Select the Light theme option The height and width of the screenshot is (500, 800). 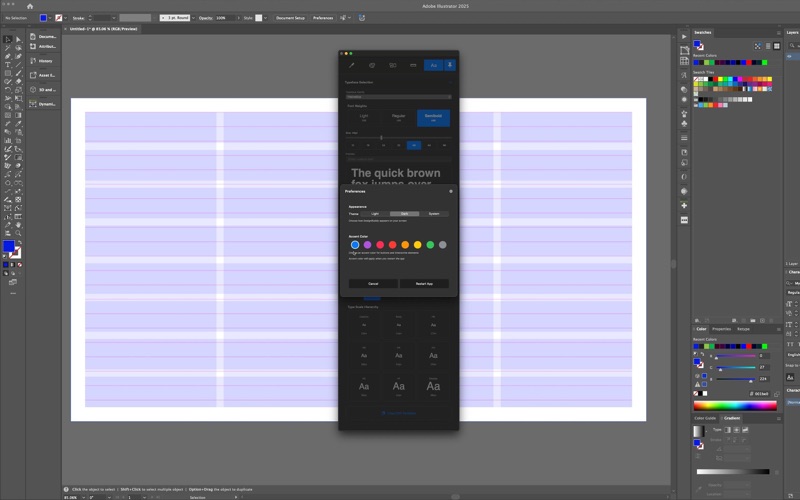point(375,214)
